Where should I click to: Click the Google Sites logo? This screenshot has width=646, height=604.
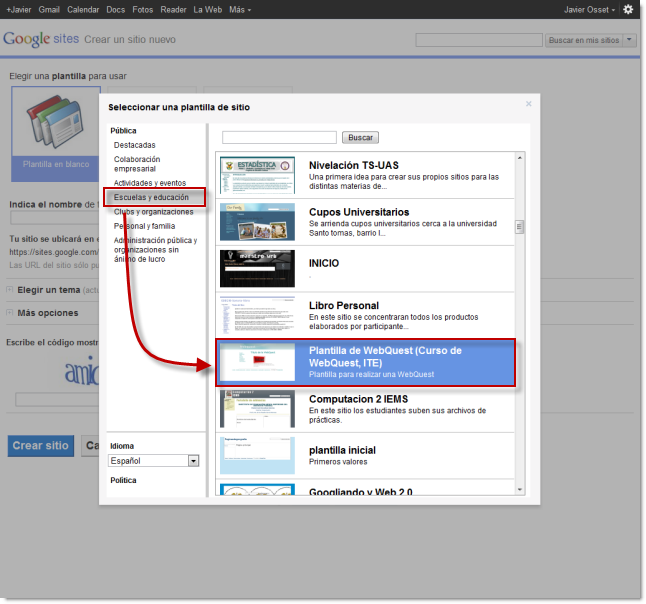tap(41, 39)
